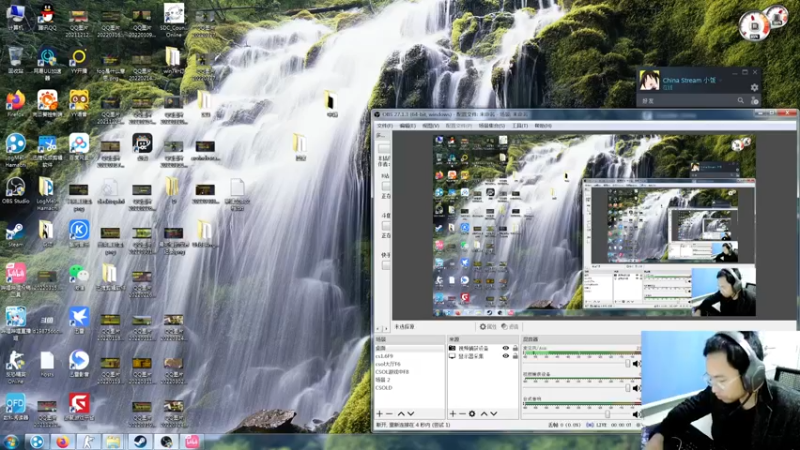The width and height of the screenshot is (800, 450).
Task: Click the 属性 properties button below preview
Action: click(488, 327)
